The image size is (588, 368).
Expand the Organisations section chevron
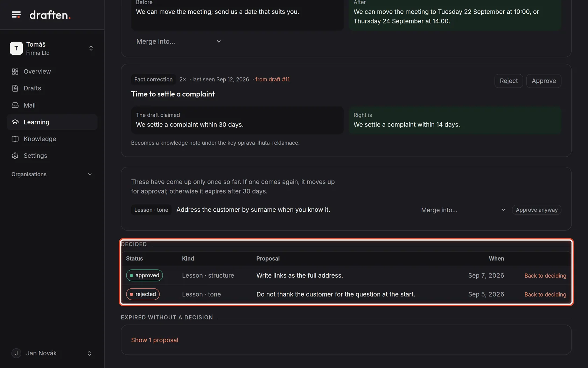(90, 174)
